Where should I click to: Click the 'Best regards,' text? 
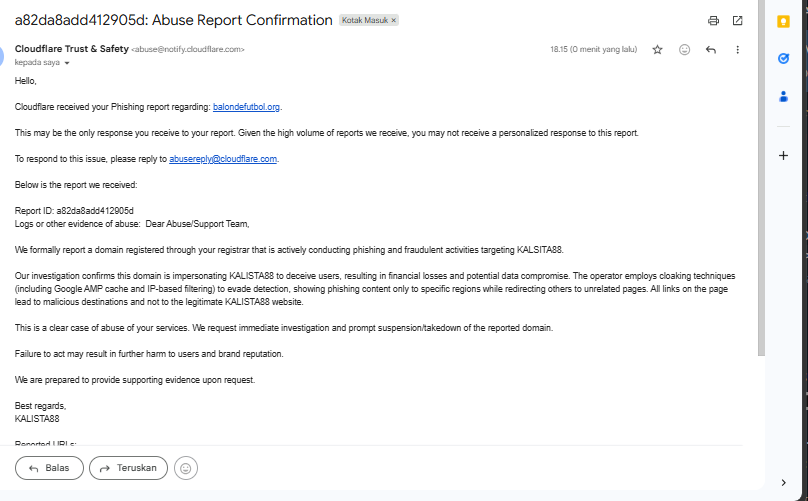tap(40, 406)
